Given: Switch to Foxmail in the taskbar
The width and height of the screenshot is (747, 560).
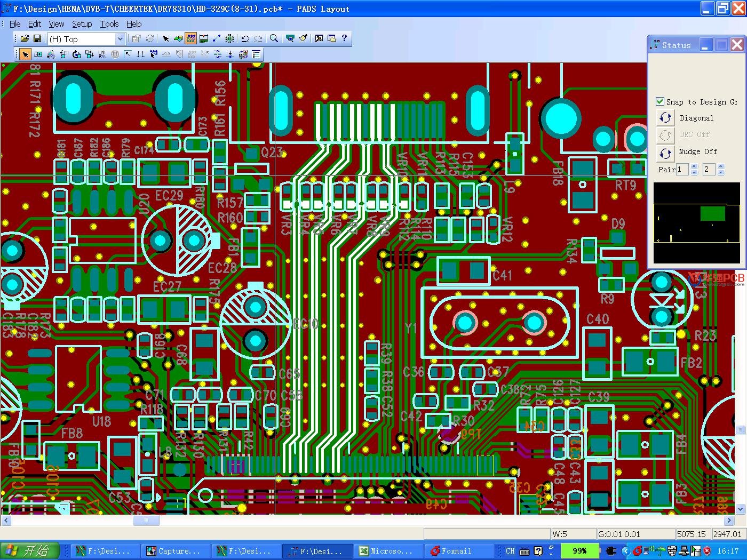Looking at the screenshot, I should coord(457,551).
